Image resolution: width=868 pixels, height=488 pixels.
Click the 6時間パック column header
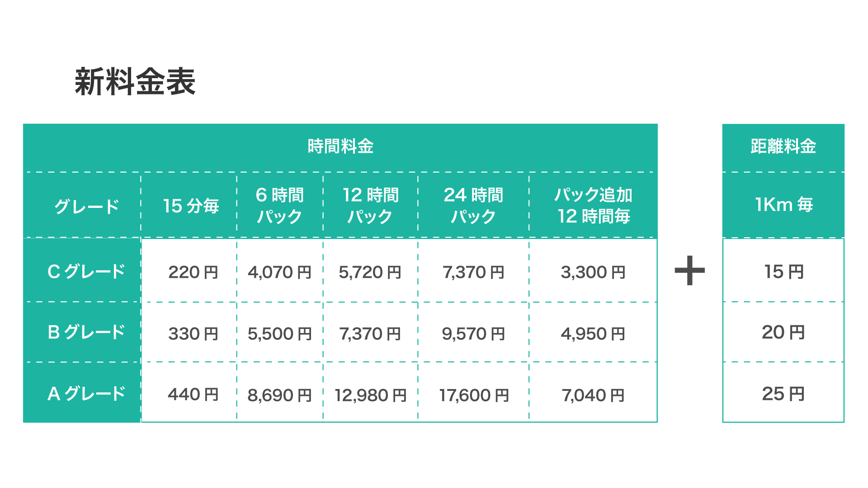coord(279,206)
